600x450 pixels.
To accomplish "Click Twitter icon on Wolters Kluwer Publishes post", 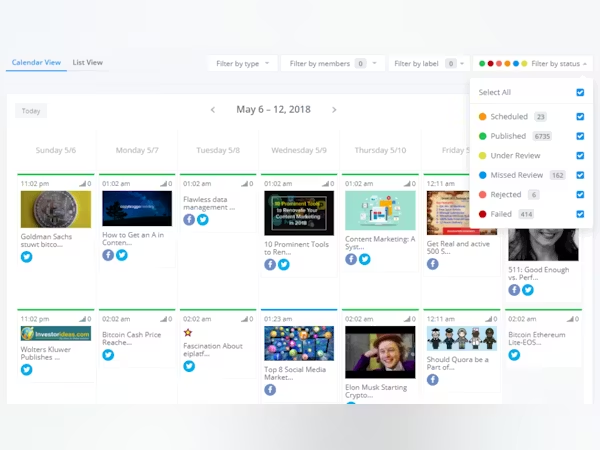I will click(x=26, y=370).
